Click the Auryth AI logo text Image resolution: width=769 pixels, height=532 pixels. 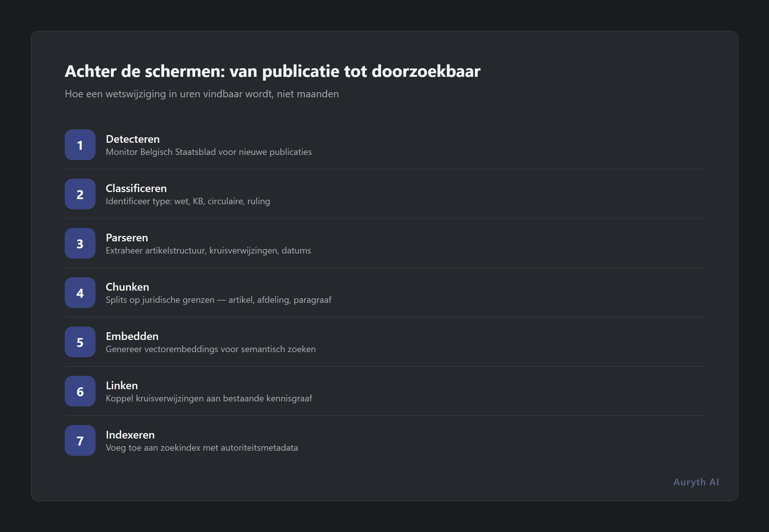(x=696, y=482)
